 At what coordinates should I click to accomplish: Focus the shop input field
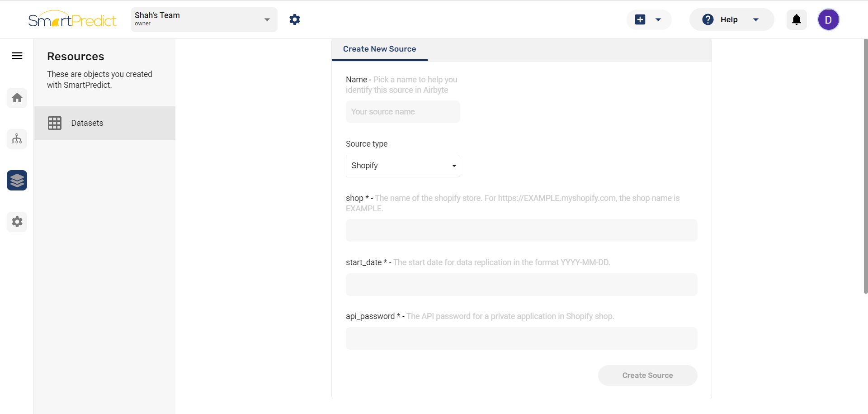[521, 230]
